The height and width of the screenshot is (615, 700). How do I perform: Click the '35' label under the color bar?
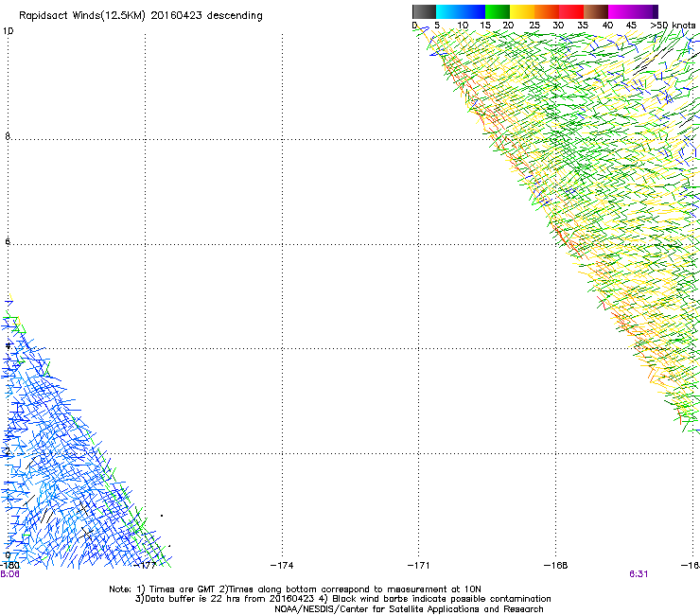(583, 25)
